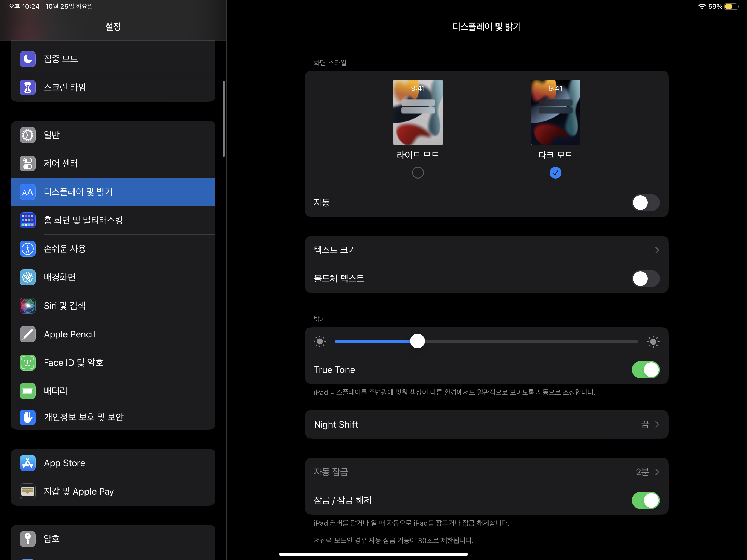The image size is (747, 560).
Task: Tap the Privacy hand icon
Action: (x=27, y=418)
